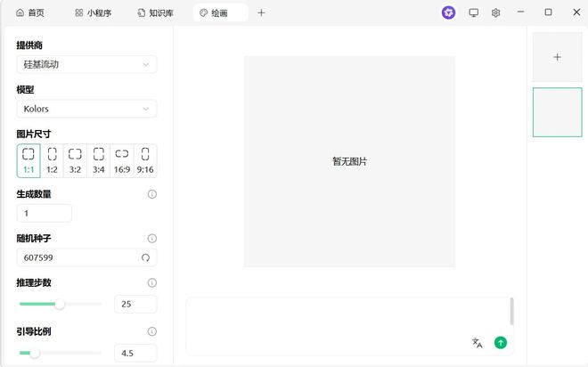Show info tooltip for 引导比例

pos(151,331)
